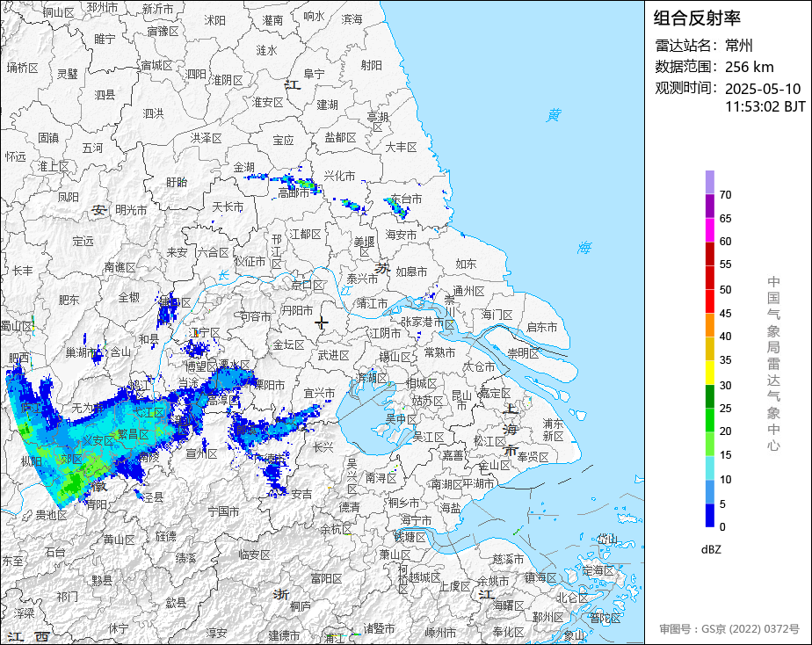This screenshot has height=645, width=812.
Task: Select radar station name 常州
Action: point(739,46)
